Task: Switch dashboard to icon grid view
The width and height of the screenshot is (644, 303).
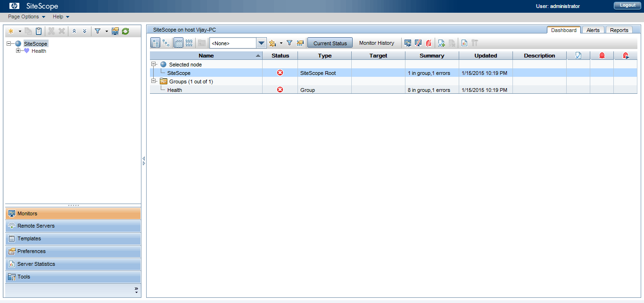Action: click(189, 43)
